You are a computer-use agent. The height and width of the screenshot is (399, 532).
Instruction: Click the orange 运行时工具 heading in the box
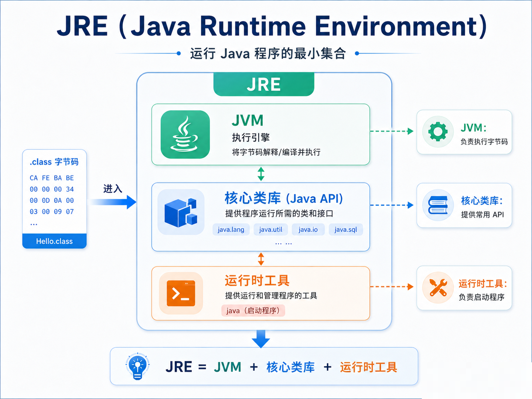point(257,281)
